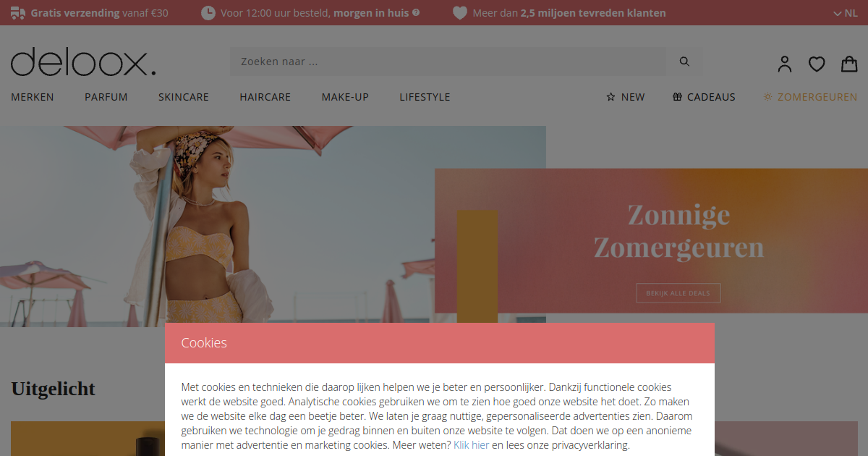The height and width of the screenshot is (456, 868).
Task: Open the PARFUM menu
Action: 106,97
